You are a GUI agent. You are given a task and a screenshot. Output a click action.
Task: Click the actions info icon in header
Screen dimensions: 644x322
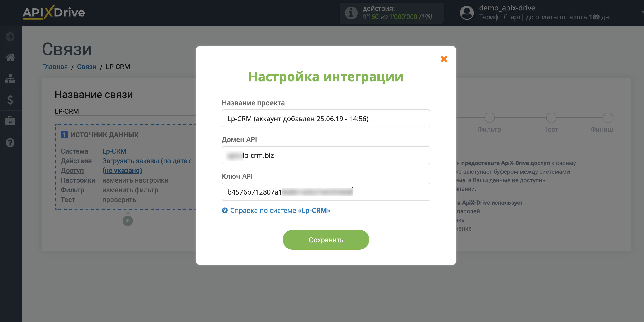tap(351, 13)
